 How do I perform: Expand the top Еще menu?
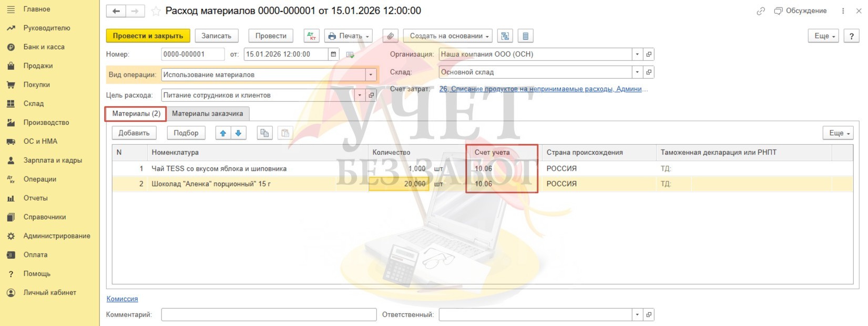[x=823, y=36]
